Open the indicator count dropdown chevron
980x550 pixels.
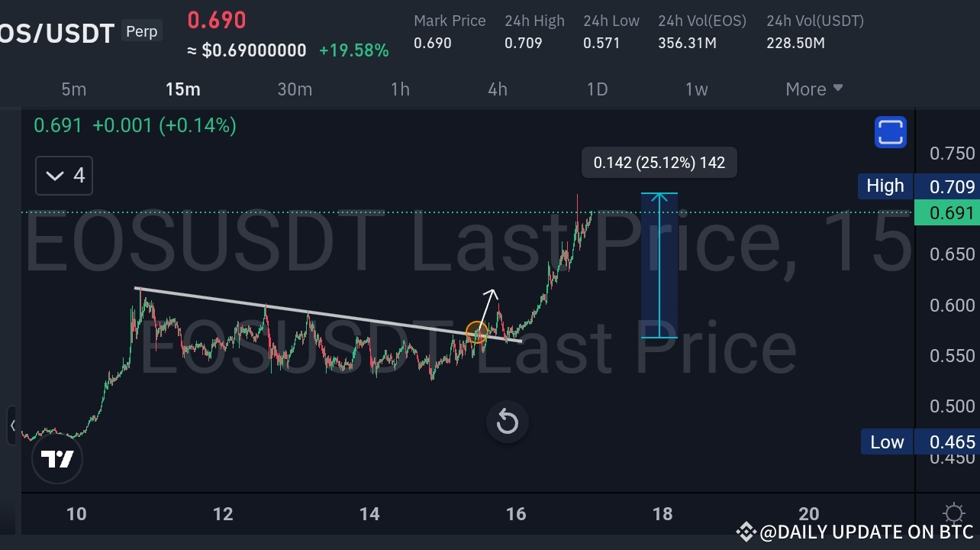point(53,176)
